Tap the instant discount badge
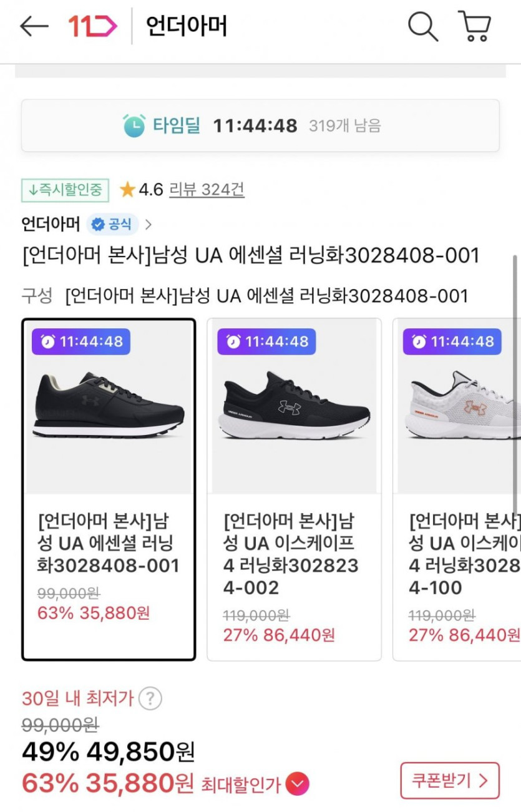The width and height of the screenshot is (521, 812). click(x=65, y=190)
